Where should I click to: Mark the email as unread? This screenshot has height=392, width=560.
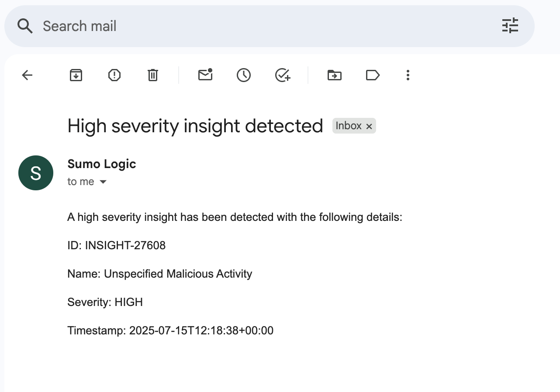coord(205,75)
